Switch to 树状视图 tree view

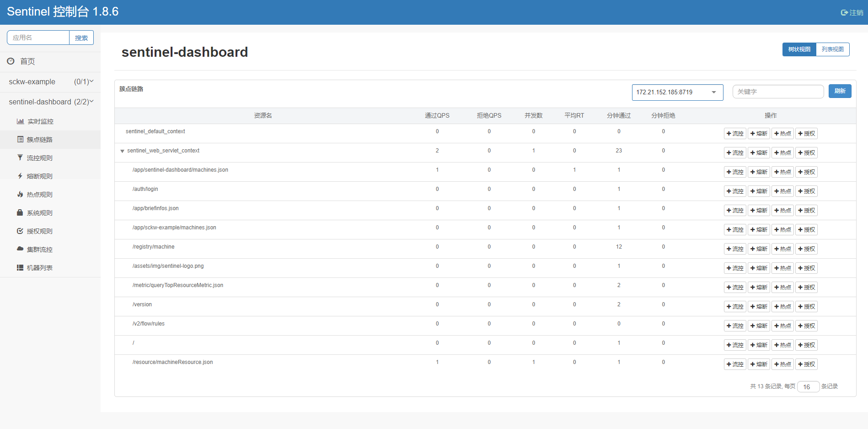point(799,49)
